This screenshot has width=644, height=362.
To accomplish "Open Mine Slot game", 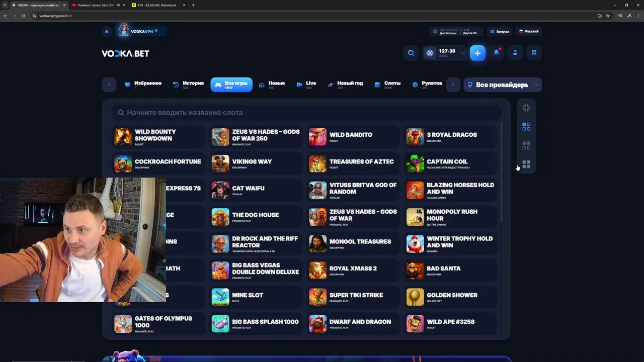I will pyautogui.click(x=257, y=297).
